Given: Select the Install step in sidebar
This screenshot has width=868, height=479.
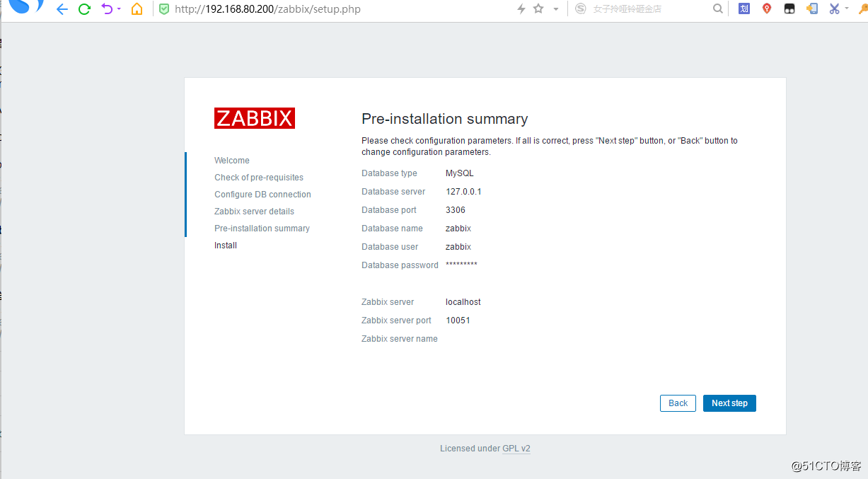Looking at the screenshot, I should (x=226, y=246).
